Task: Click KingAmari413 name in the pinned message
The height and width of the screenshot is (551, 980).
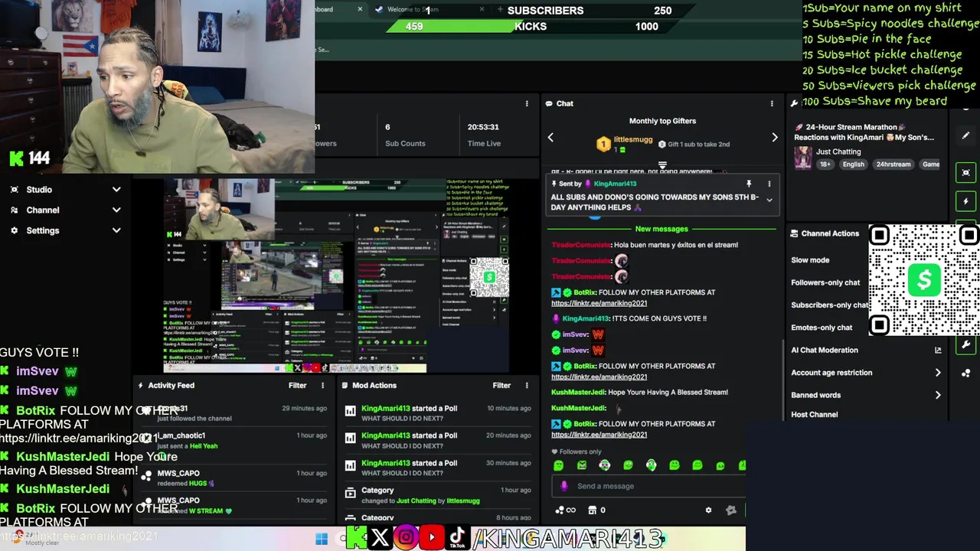Action: [615, 184]
